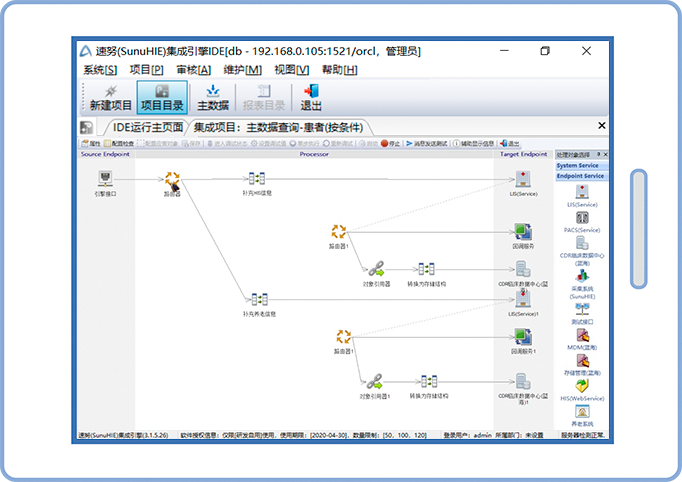Pick 测试接口 from the endpoint palette

[x=582, y=311]
